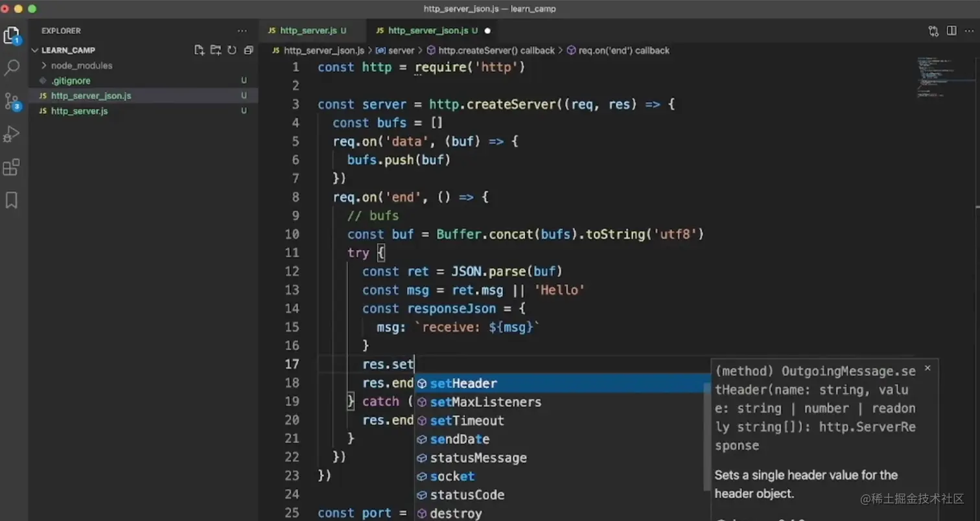Click the "// bufs" comment
The image size is (980, 521).
coord(373,216)
